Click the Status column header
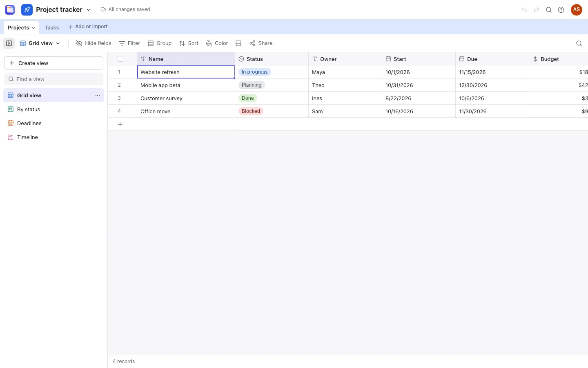The width and height of the screenshot is (588, 368). [x=272, y=59]
